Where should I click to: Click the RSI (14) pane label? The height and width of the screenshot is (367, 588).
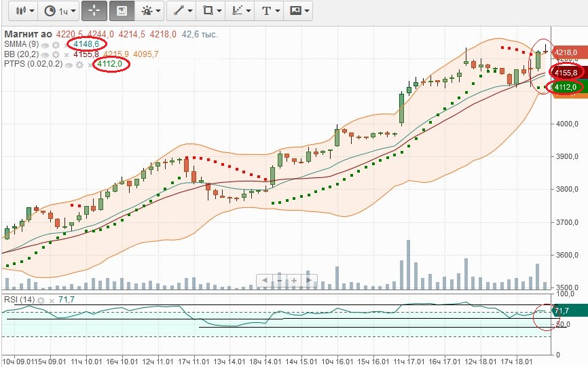19,300
